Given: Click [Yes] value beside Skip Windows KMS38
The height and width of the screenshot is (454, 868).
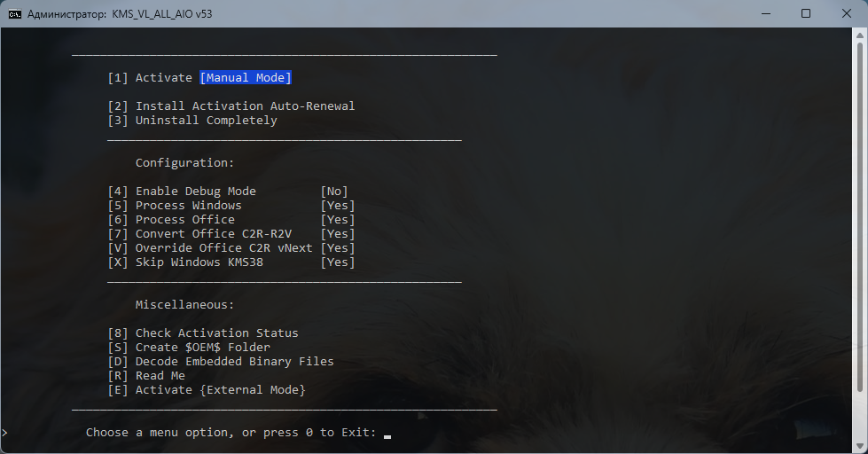Looking at the screenshot, I should click(x=338, y=262).
